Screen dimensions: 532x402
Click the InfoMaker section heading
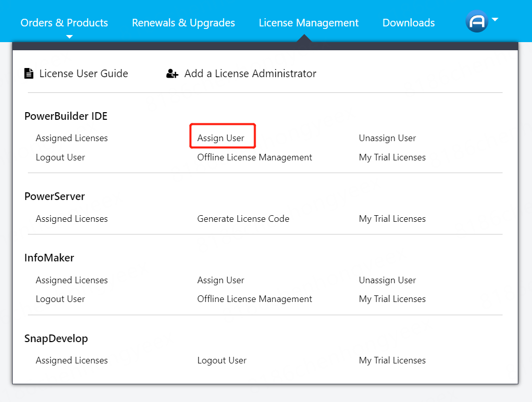[49, 258]
